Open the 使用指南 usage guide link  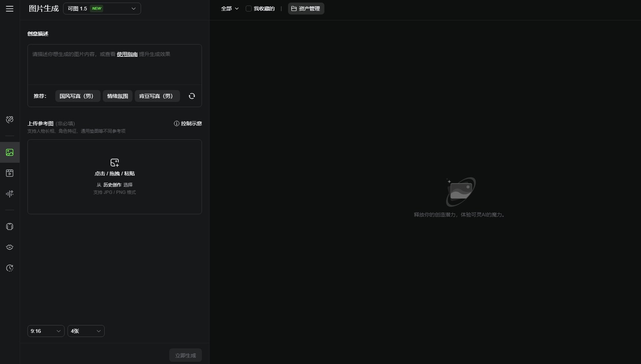127,54
